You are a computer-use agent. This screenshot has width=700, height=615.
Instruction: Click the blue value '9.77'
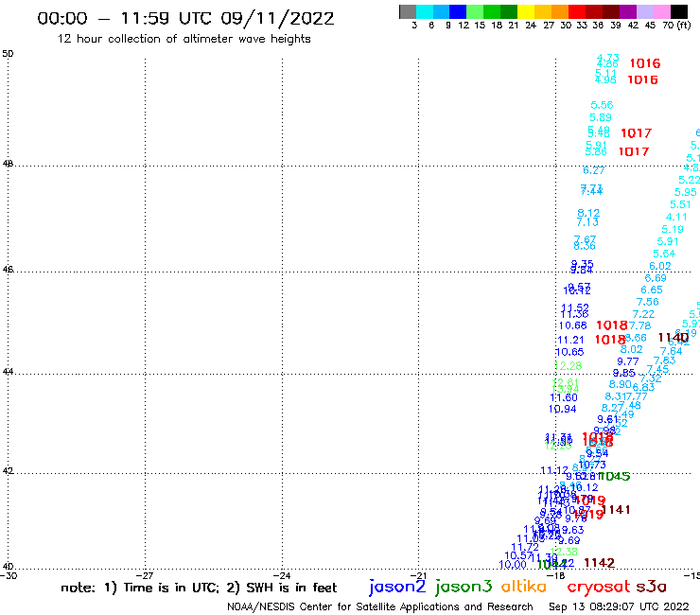click(628, 361)
